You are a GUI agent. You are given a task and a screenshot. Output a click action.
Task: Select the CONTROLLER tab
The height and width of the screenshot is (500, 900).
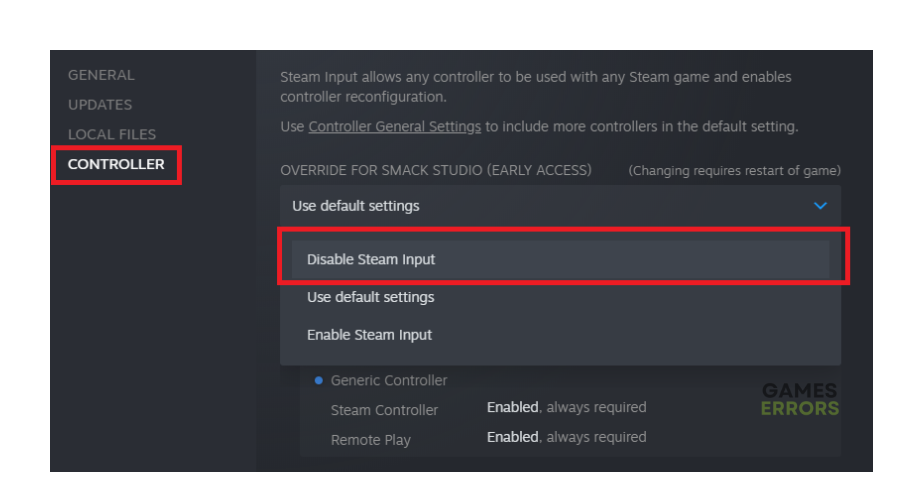point(116,164)
